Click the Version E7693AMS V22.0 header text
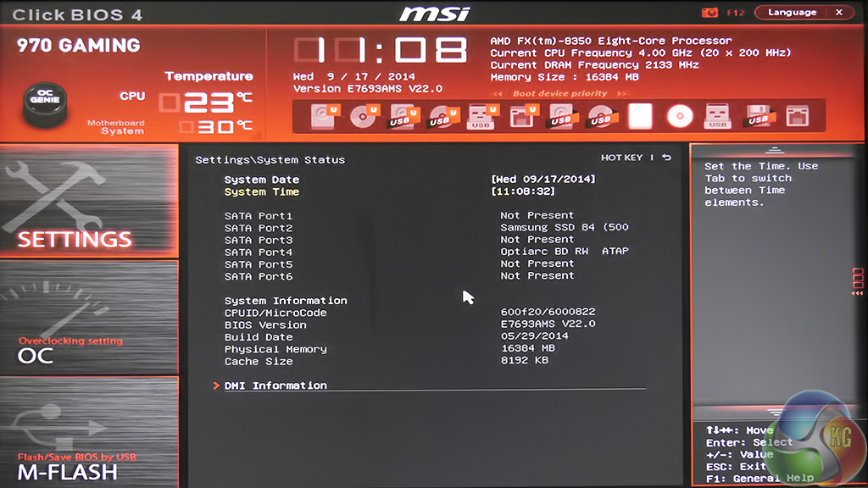 pyautogui.click(x=368, y=88)
